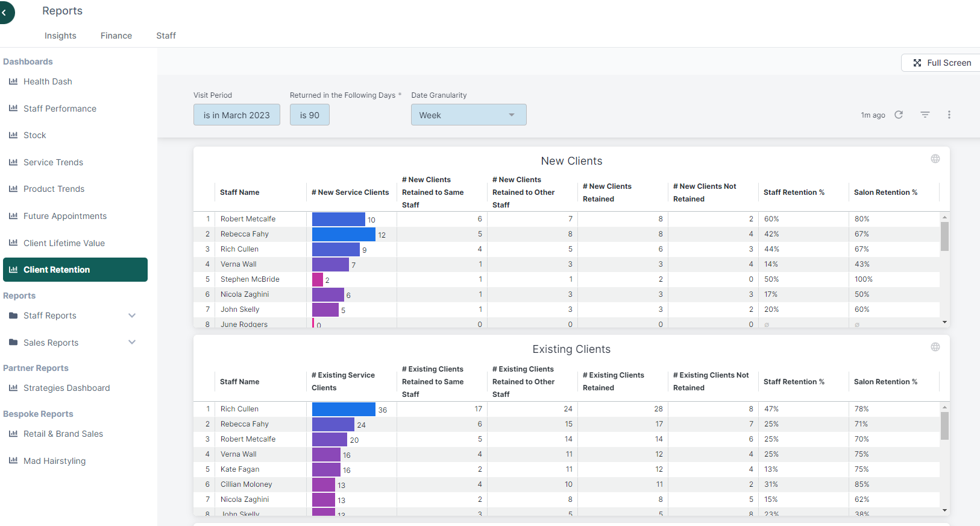Switch to the Insights tab
Screen dimensions: 980x526
tap(60, 36)
